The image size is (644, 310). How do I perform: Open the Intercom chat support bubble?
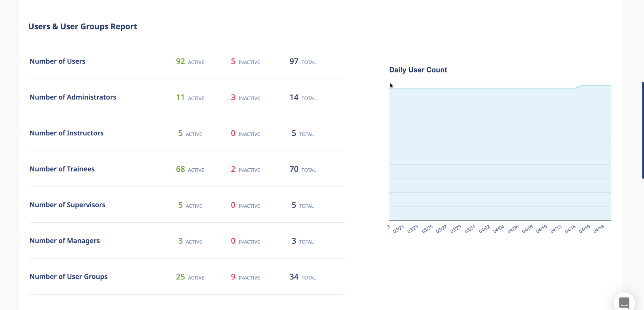tap(624, 302)
